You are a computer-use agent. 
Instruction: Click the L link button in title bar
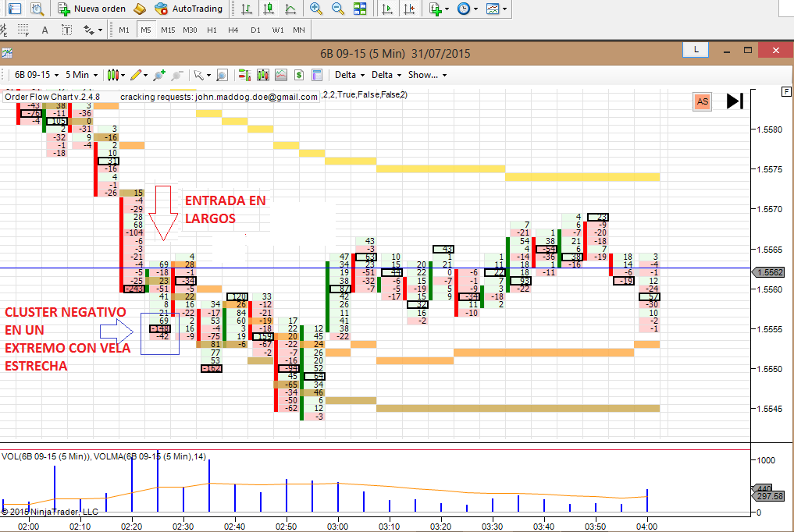(x=696, y=50)
